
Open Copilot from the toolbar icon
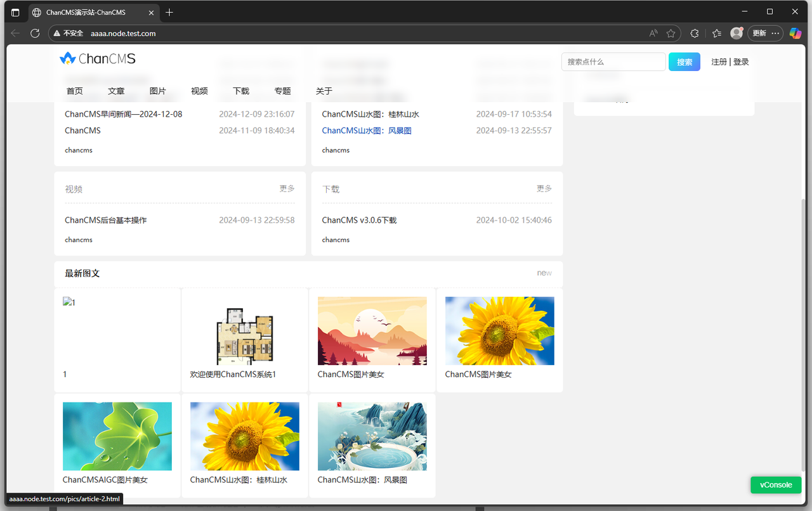pos(796,33)
